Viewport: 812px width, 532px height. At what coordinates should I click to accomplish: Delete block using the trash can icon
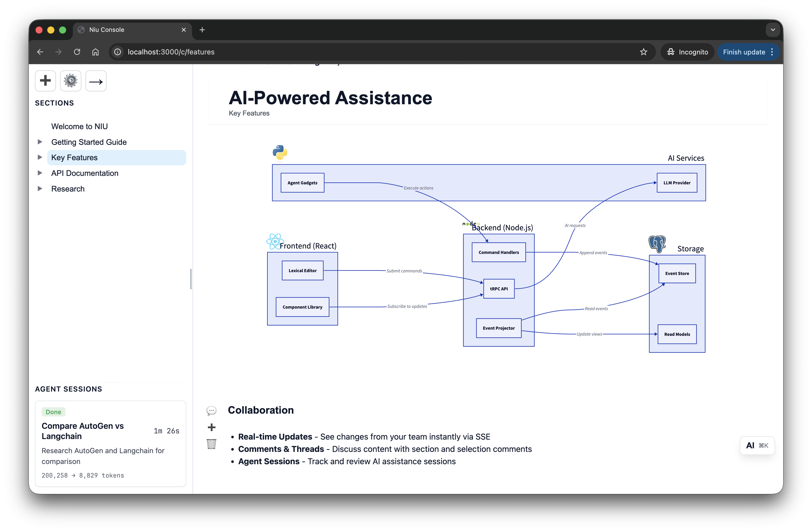[211, 444]
